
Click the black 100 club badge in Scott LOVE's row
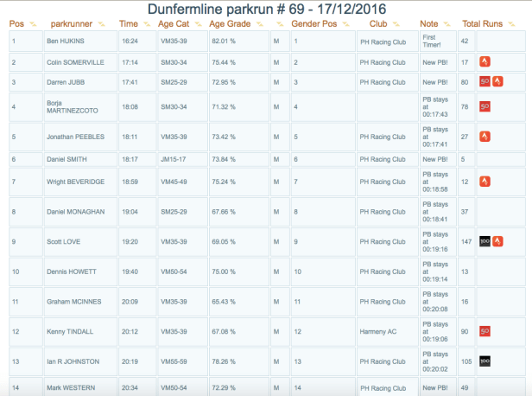(x=484, y=241)
